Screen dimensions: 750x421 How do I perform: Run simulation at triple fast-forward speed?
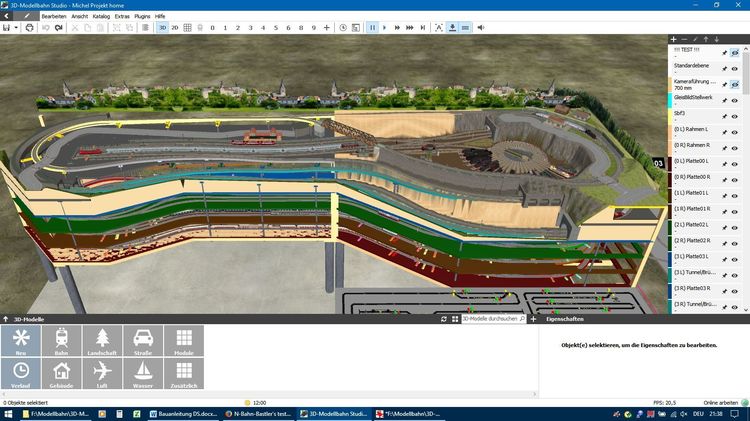(x=410, y=28)
